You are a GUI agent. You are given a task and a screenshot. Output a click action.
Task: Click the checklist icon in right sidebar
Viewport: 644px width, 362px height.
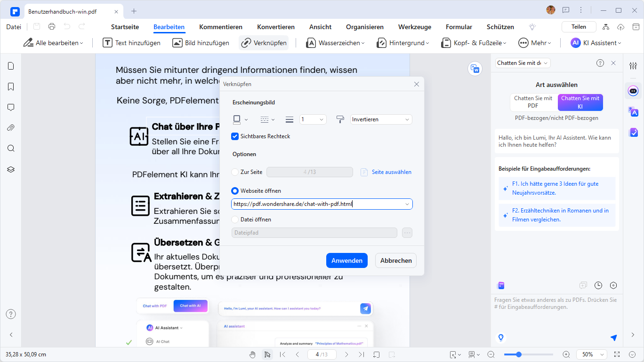(633, 133)
